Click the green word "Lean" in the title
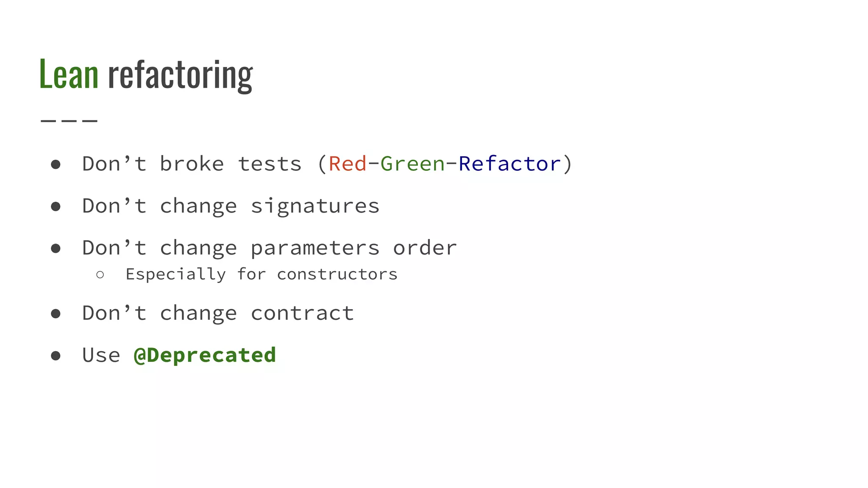 click(x=69, y=75)
